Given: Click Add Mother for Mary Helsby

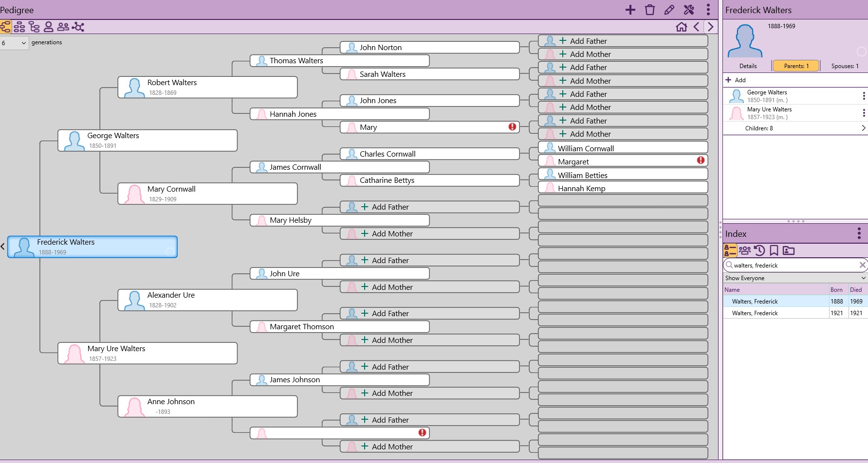Looking at the screenshot, I should 430,234.
